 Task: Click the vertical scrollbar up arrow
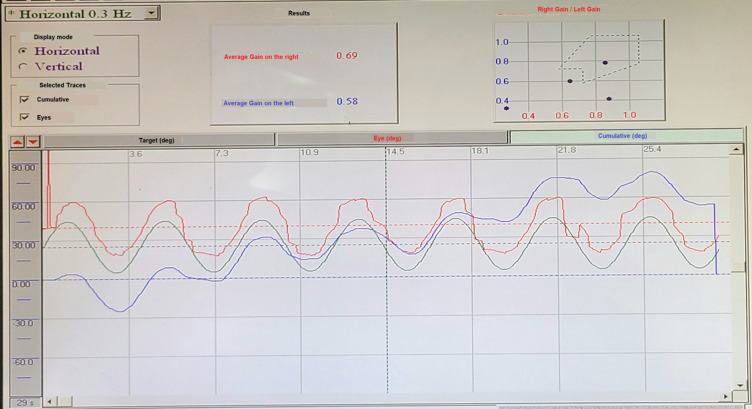coord(737,150)
